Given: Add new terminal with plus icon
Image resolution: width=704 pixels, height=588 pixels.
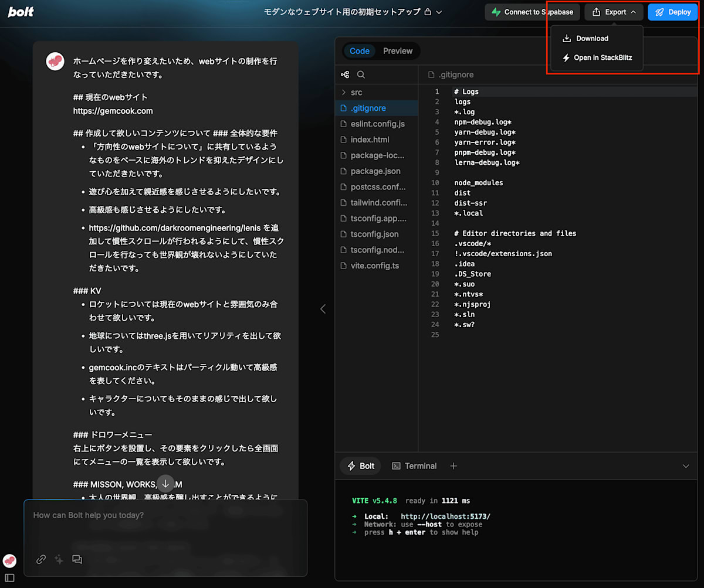Looking at the screenshot, I should tap(453, 466).
